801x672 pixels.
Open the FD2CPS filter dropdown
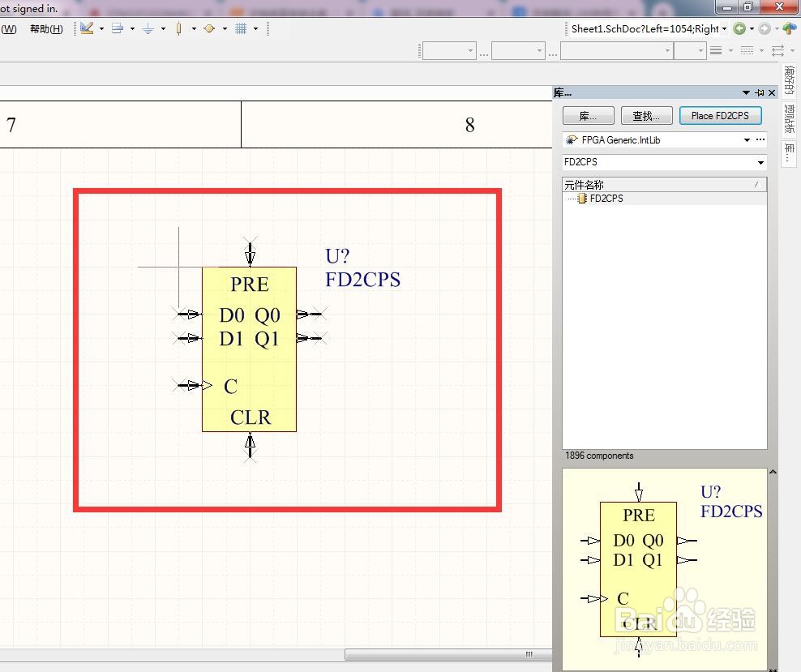(760, 162)
